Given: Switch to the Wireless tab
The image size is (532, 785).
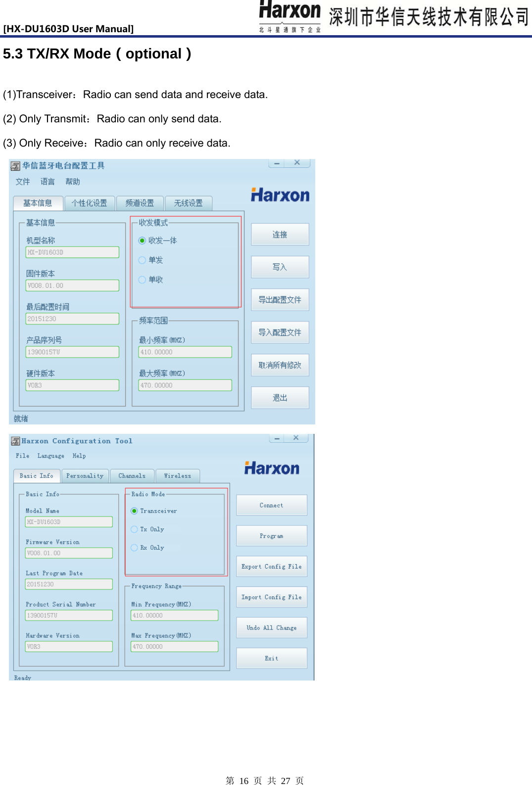Looking at the screenshot, I should (178, 476).
